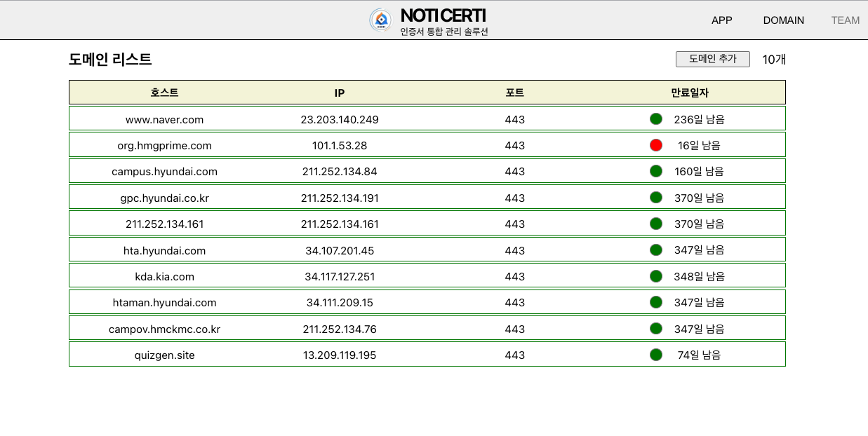Select the hta.hyundai.com host cell
The width and height of the screenshot is (868, 436).
[x=164, y=251]
